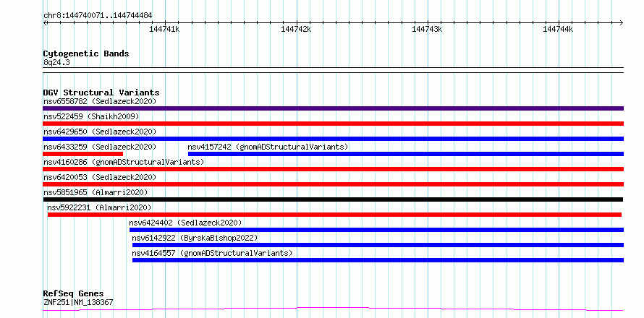Click the chr8:144740071..144744484 coordinates text
This screenshot has height=318, width=644.
pos(98,16)
